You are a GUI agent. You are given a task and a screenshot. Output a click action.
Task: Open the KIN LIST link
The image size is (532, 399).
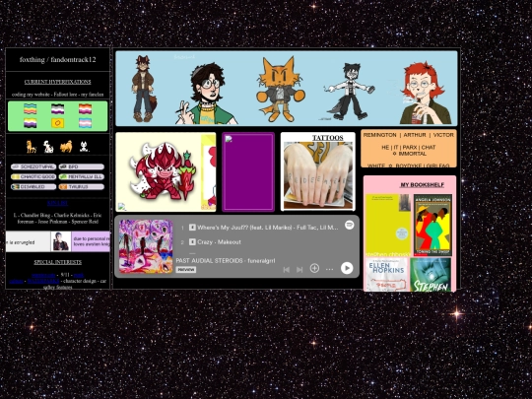point(57,203)
